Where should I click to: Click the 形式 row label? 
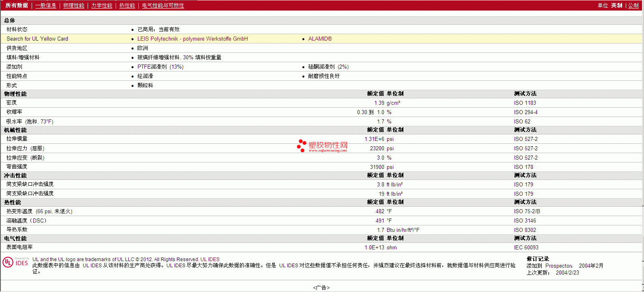coord(12,85)
